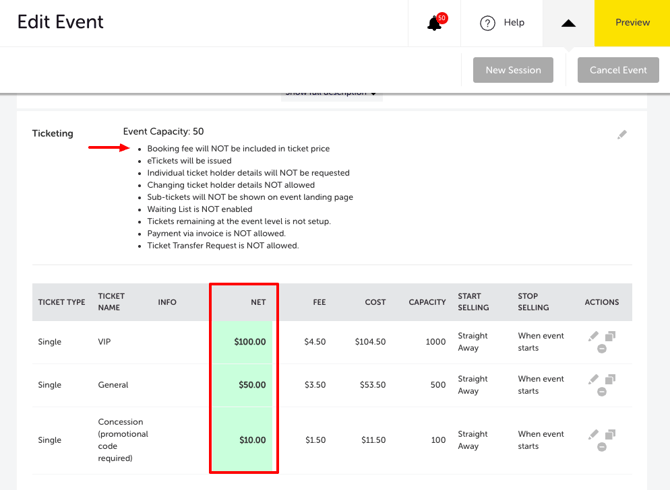Click the NET column header
670x490 pixels.
258,302
